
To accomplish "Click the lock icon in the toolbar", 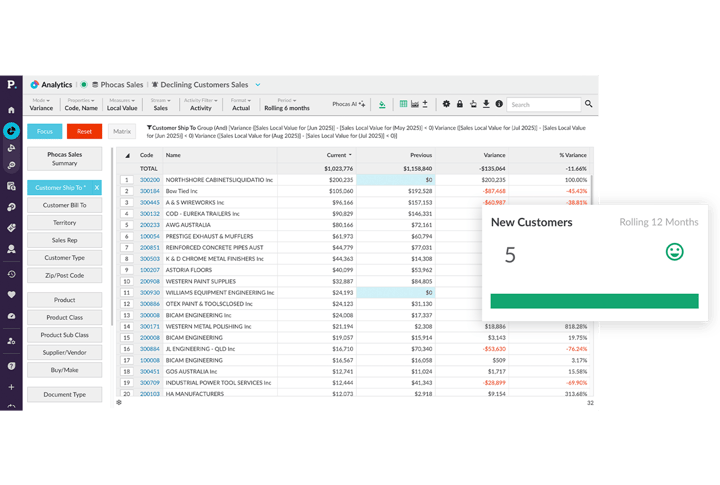I will [460, 104].
